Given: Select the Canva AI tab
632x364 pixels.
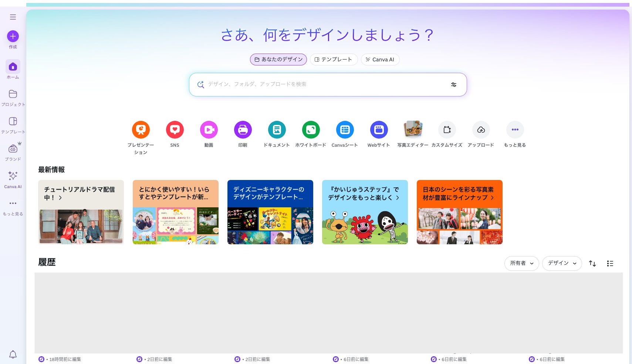Looking at the screenshot, I should coord(380,59).
